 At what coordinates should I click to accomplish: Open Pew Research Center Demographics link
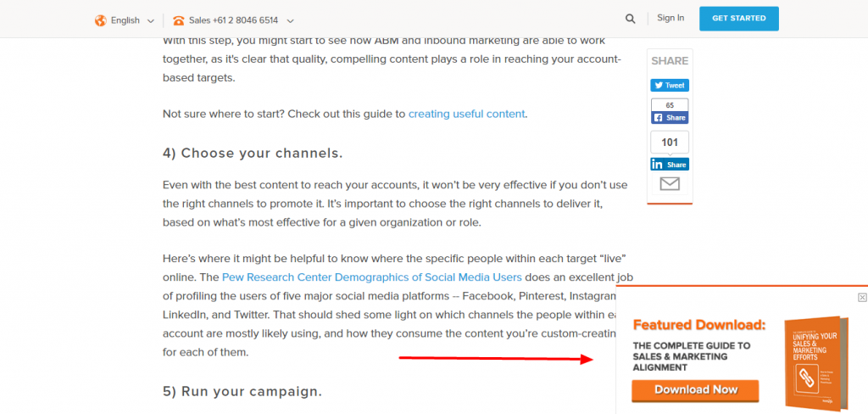coord(372,277)
